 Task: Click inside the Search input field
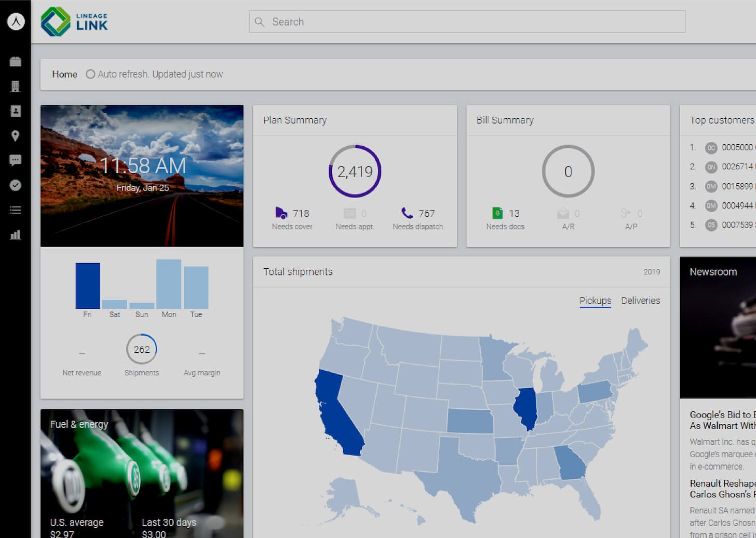(467, 22)
